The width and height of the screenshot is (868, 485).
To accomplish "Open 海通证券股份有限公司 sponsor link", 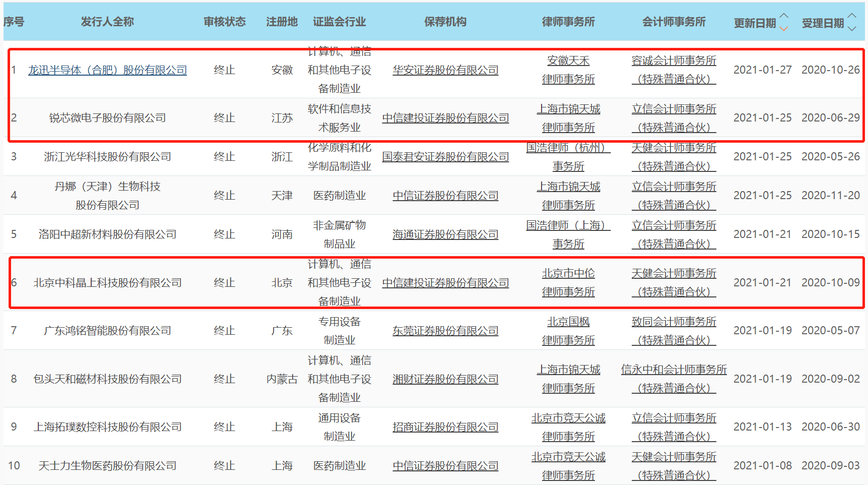I will coord(445,234).
